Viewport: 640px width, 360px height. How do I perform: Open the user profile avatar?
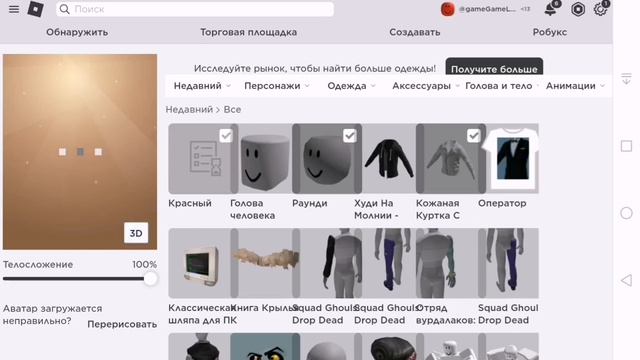tap(448, 9)
